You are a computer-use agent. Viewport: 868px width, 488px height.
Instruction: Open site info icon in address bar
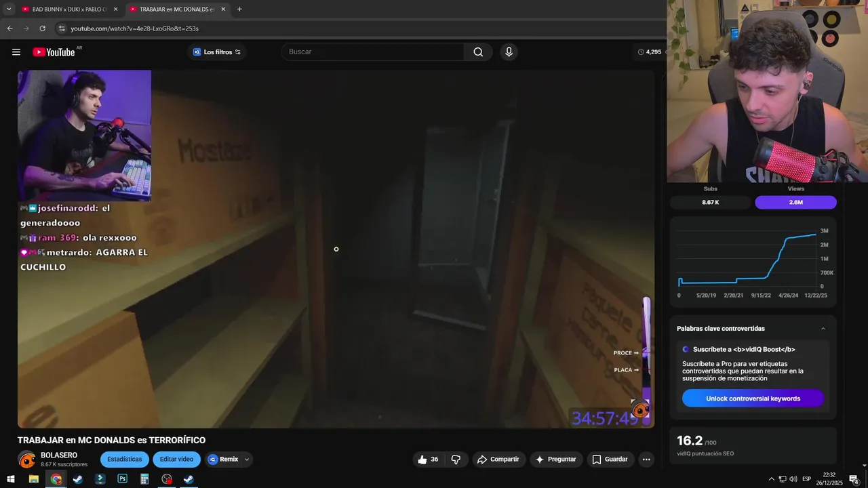(x=62, y=28)
